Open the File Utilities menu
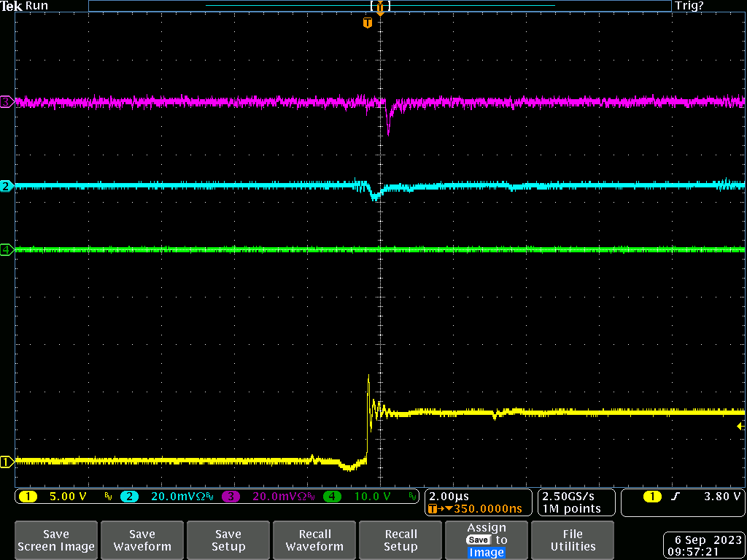Image resolution: width=747 pixels, height=560 pixels. click(573, 540)
